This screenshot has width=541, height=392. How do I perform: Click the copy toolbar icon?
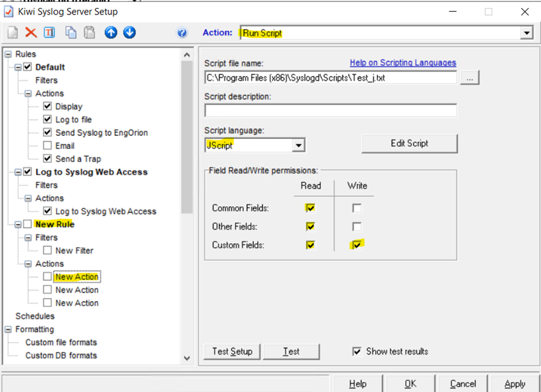point(71,32)
